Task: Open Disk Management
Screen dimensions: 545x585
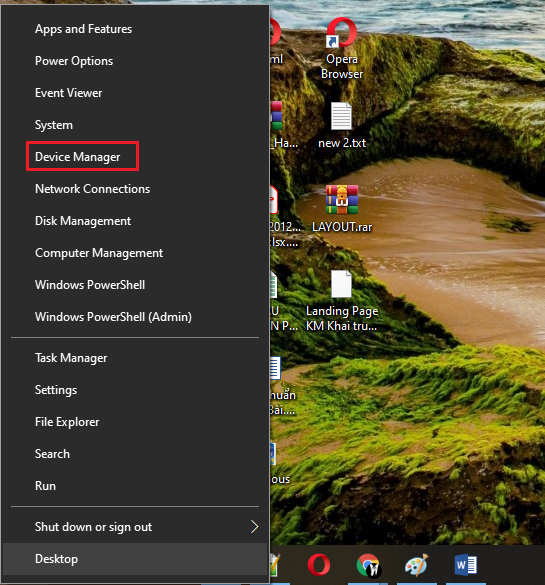Action: coord(83,221)
